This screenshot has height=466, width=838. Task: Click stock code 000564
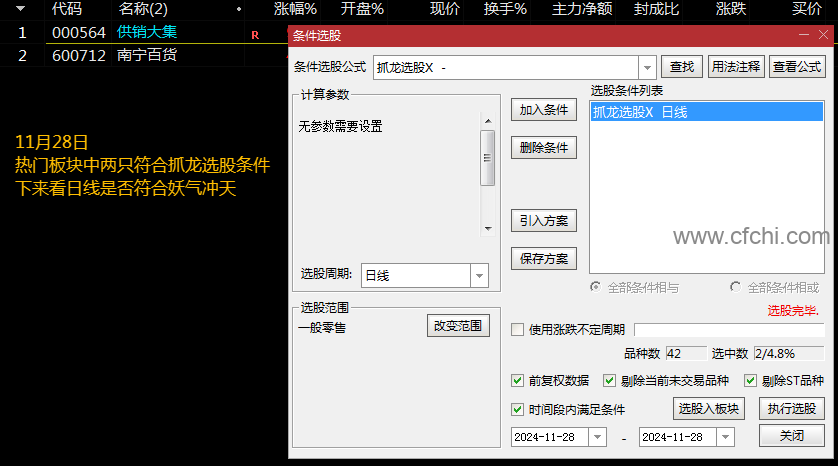coord(79,33)
